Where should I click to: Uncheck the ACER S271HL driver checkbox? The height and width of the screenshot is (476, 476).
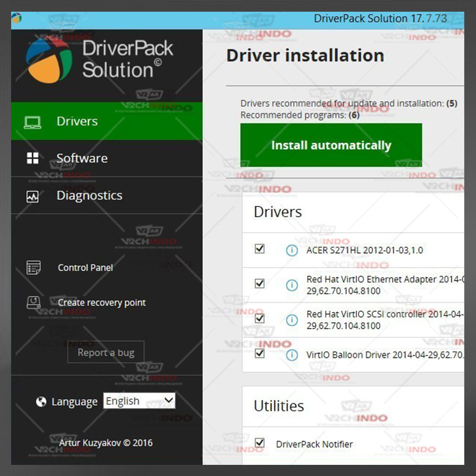[259, 249]
